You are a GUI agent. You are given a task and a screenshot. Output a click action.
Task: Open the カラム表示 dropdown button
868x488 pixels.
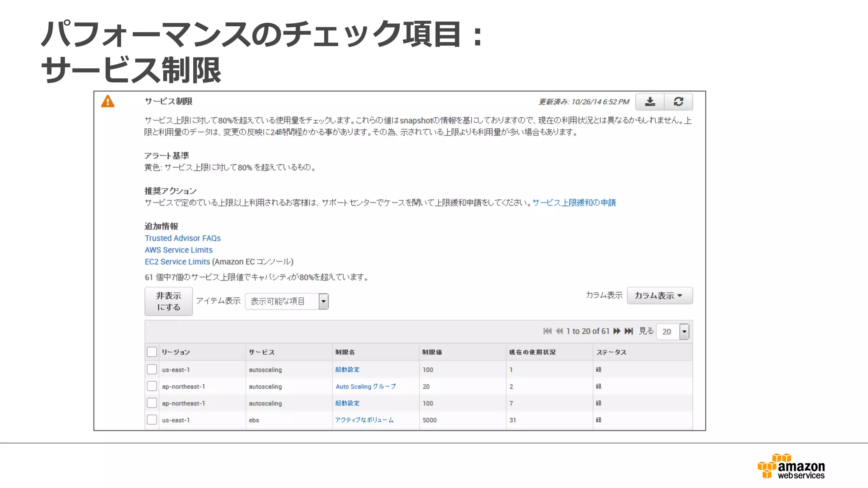pos(659,296)
